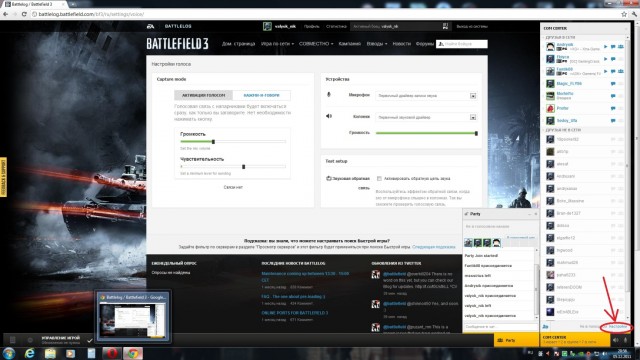Open the Новости menu item
Screen dimensions: 640x360
coord(402,44)
